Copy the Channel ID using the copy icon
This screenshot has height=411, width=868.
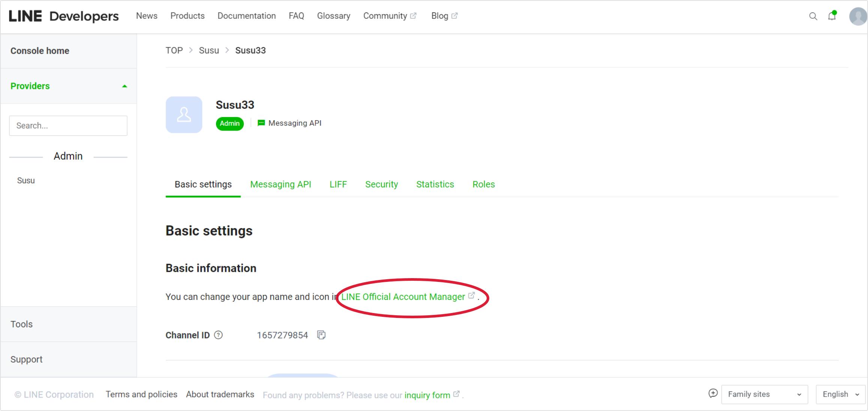pos(321,335)
